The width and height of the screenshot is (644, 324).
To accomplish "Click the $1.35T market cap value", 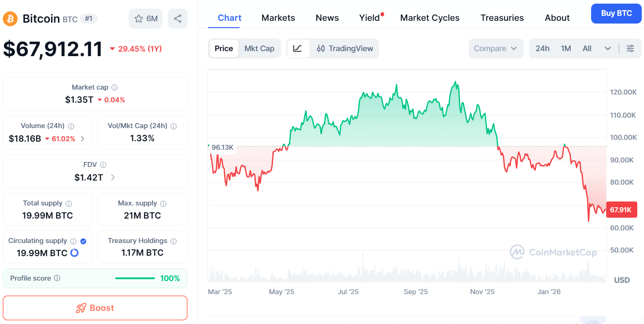I will [x=79, y=100].
